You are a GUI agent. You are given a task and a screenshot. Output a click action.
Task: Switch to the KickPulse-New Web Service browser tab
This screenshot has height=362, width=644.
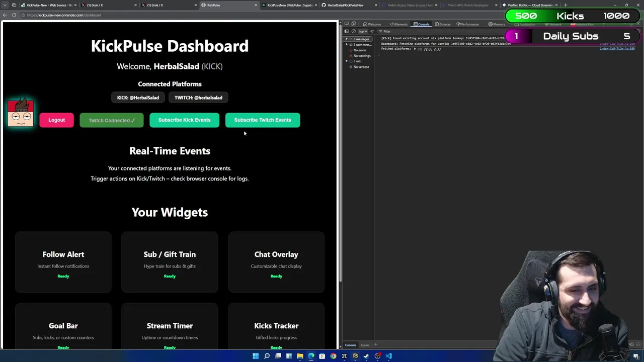[x=49, y=5]
